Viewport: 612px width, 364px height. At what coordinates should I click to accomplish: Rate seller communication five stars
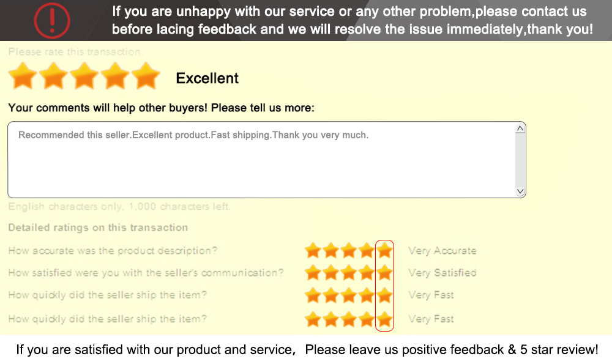click(x=384, y=272)
